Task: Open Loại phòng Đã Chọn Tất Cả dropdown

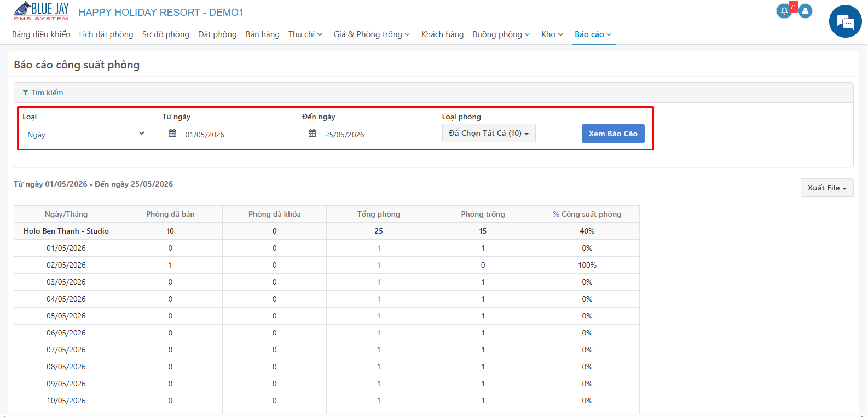Action: click(x=489, y=133)
